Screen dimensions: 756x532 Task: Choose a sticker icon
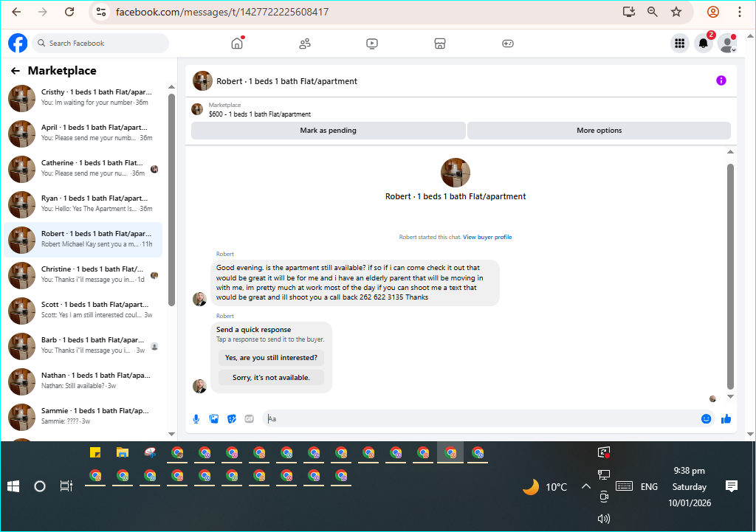(x=231, y=419)
